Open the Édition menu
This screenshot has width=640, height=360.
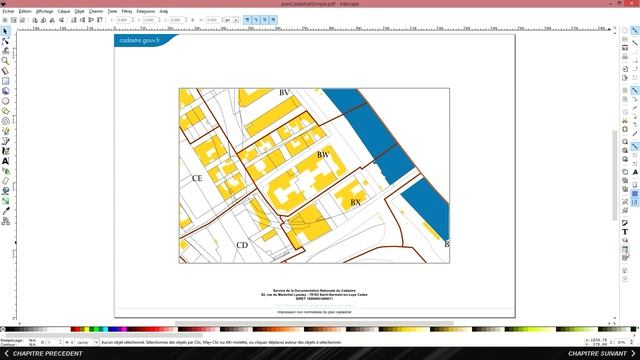coord(25,11)
